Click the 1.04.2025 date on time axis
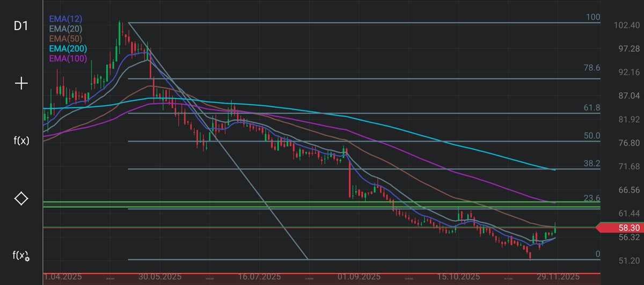This screenshot has height=285, width=644. pyautogui.click(x=62, y=277)
